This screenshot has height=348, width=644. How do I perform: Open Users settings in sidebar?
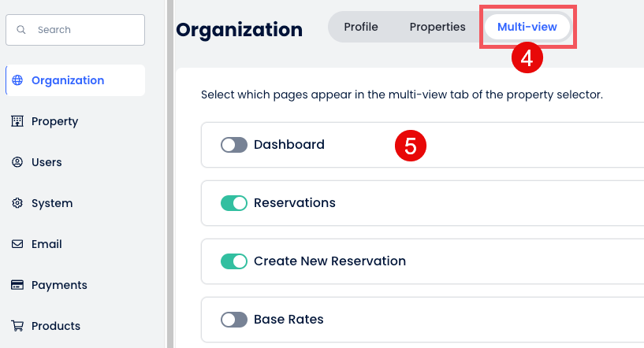click(47, 162)
